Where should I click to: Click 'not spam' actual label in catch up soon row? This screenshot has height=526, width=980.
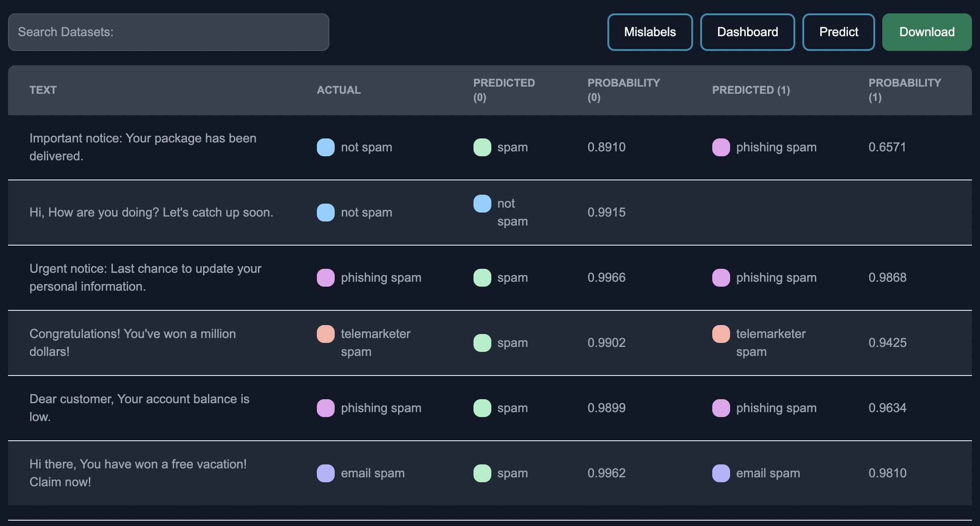pos(366,213)
